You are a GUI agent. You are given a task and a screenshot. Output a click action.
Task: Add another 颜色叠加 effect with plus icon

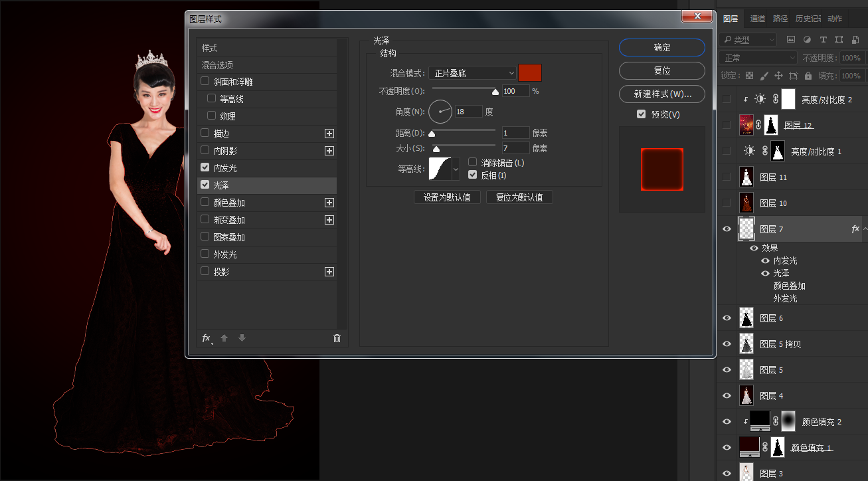[329, 203]
